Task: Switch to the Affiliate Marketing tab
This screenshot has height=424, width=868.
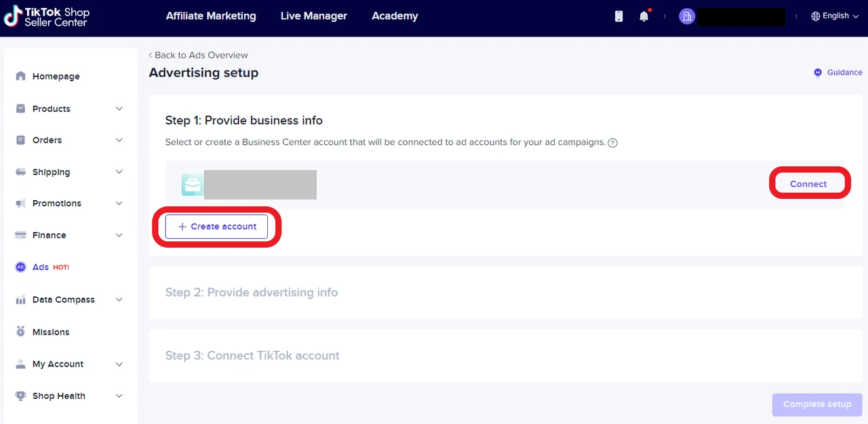Action: pyautogui.click(x=211, y=16)
